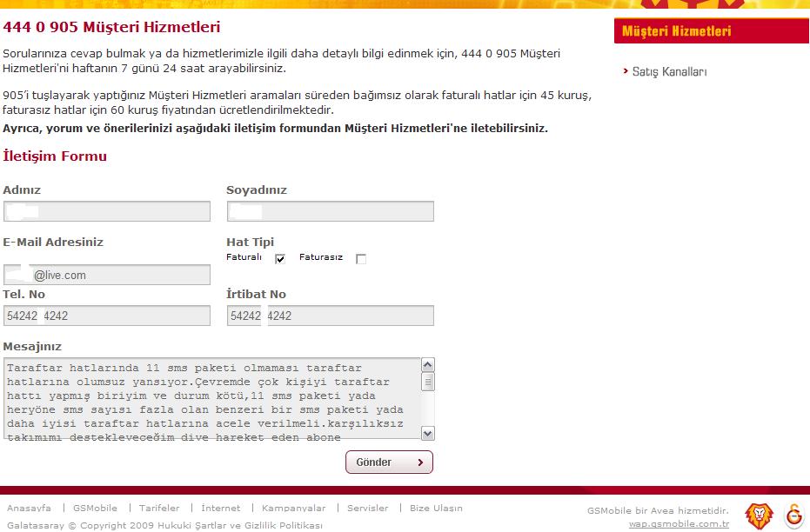Click the Mesajınız label
Viewport: 810px width, 532px height.
[x=32, y=347]
